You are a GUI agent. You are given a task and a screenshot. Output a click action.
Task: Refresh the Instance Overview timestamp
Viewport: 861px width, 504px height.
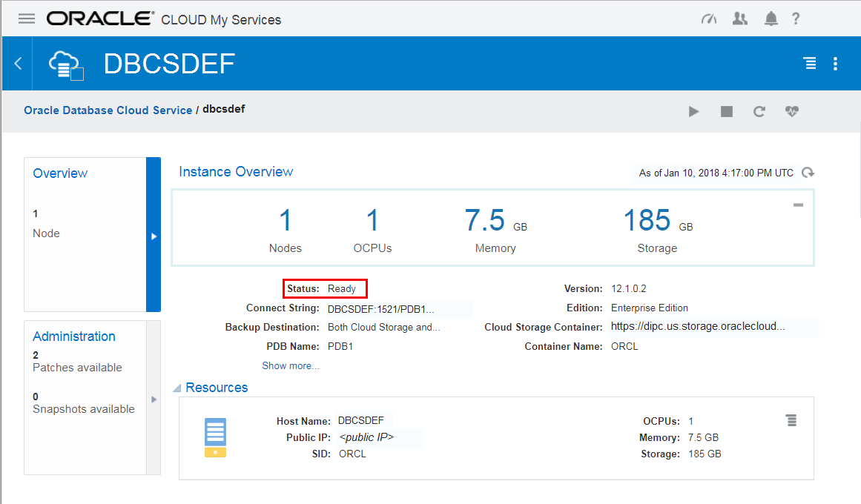click(x=808, y=173)
